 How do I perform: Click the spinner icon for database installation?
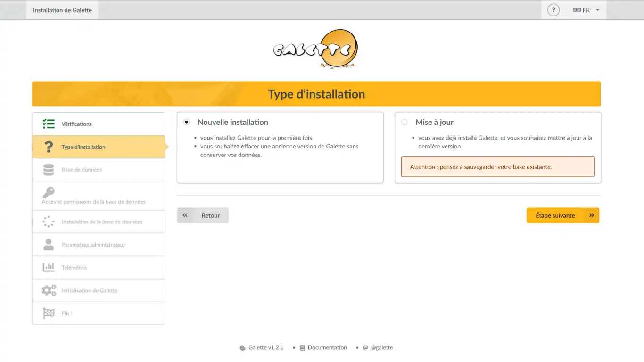coord(49,222)
